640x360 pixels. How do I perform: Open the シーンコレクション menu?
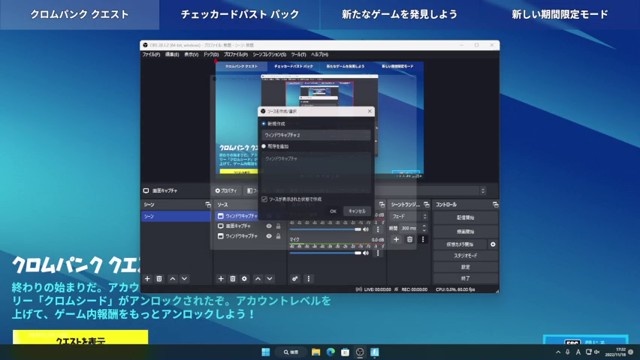(269, 54)
